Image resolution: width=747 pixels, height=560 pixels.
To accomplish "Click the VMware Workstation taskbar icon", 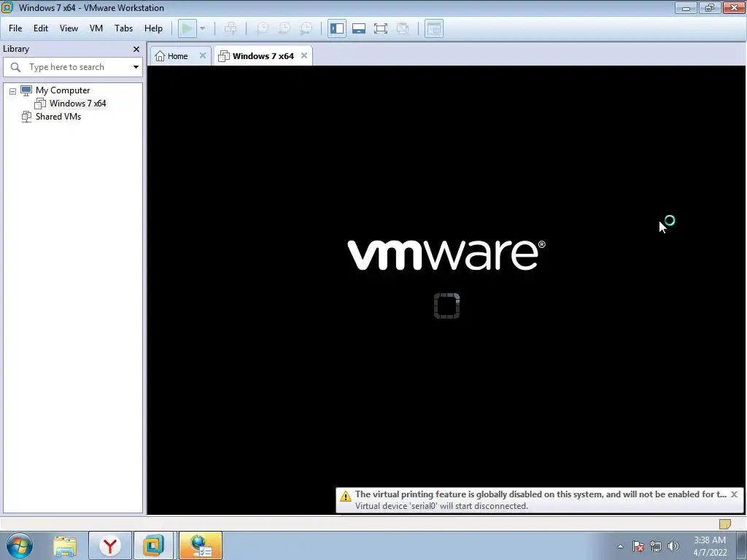I will click(153, 545).
